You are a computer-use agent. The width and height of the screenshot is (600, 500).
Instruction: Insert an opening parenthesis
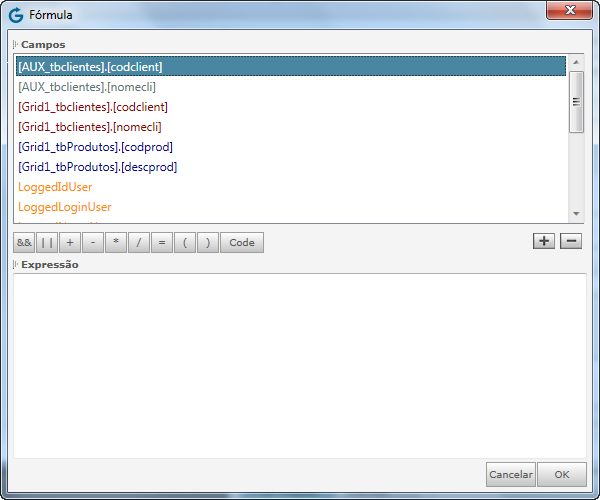point(185,242)
